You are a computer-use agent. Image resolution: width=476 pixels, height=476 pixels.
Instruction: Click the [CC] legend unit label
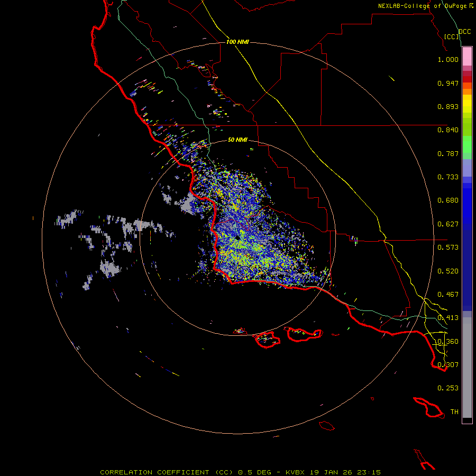coord(452,36)
